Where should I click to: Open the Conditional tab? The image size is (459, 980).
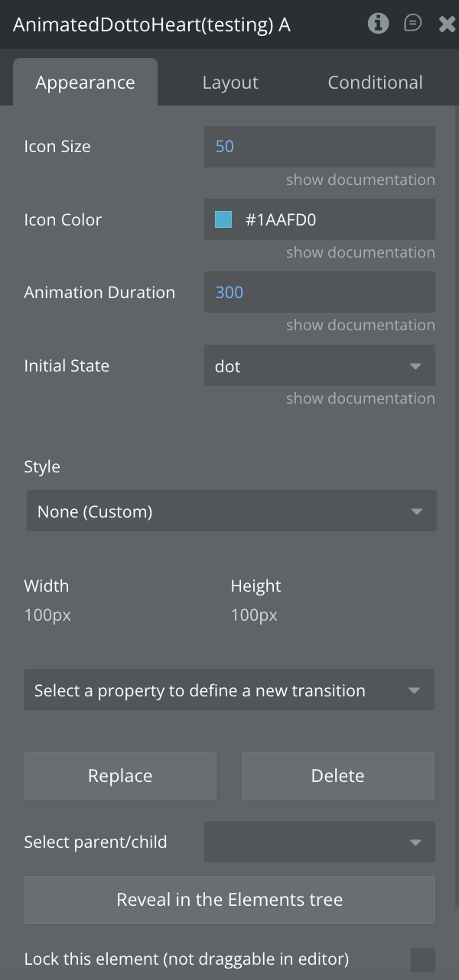click(375, 83)
